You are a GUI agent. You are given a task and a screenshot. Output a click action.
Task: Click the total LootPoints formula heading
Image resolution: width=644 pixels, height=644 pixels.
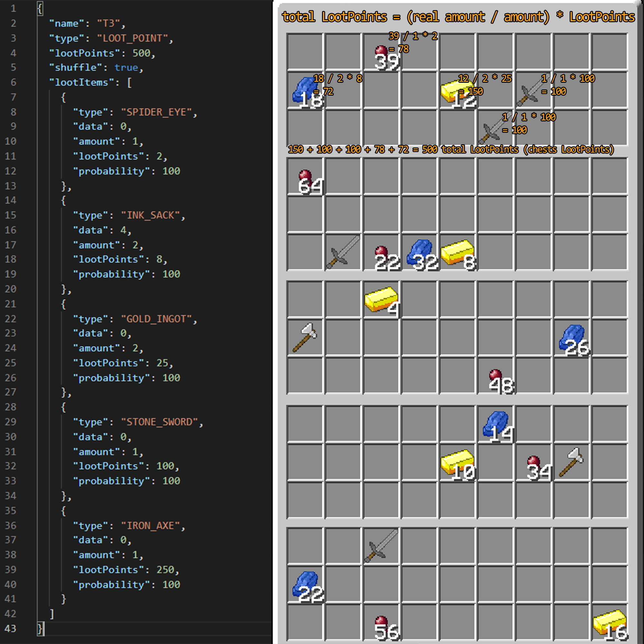click(x=458, y=17)
